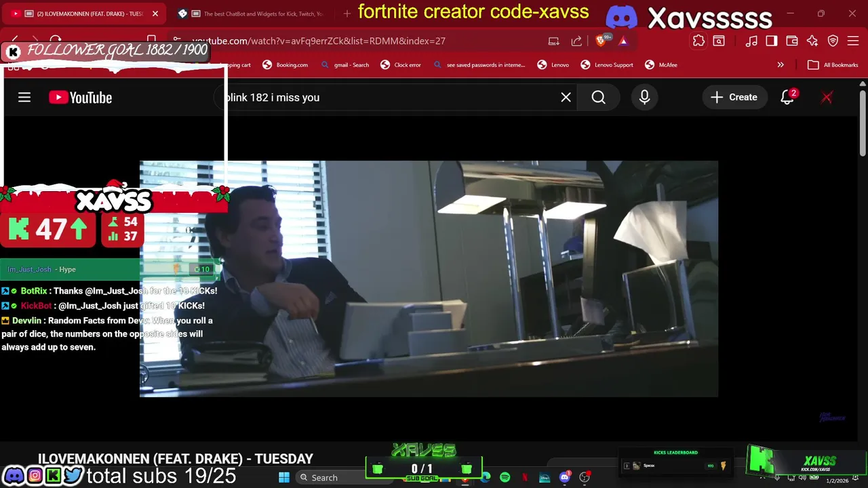This screenshot has height=488, width=868.
Task: Open the browser main hamburger menu
Action: [x=853, y=41]
